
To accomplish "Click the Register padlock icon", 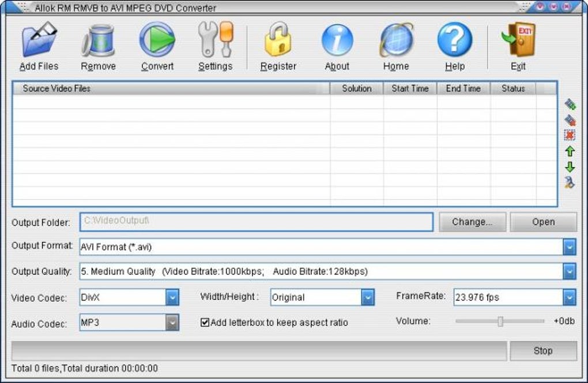I will point(278,39).
